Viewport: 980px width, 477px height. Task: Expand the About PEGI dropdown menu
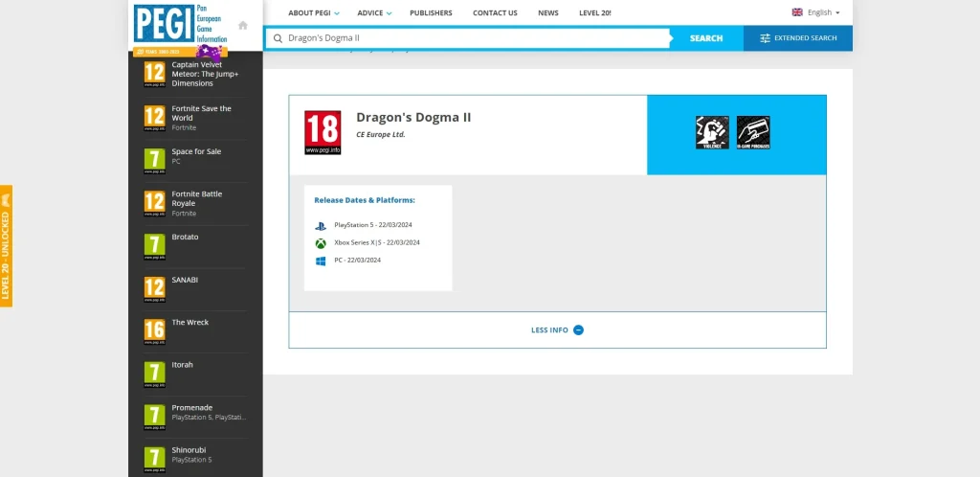click(x=316, y=12)
